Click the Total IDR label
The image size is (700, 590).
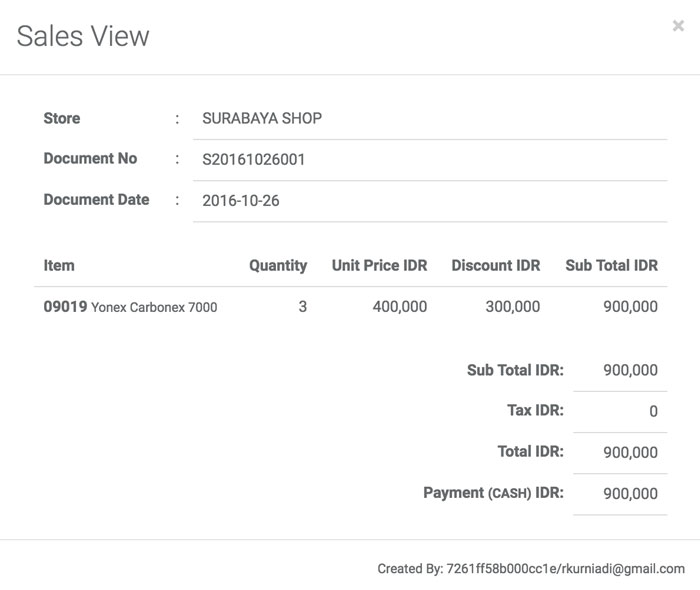(x=531, y=451)
